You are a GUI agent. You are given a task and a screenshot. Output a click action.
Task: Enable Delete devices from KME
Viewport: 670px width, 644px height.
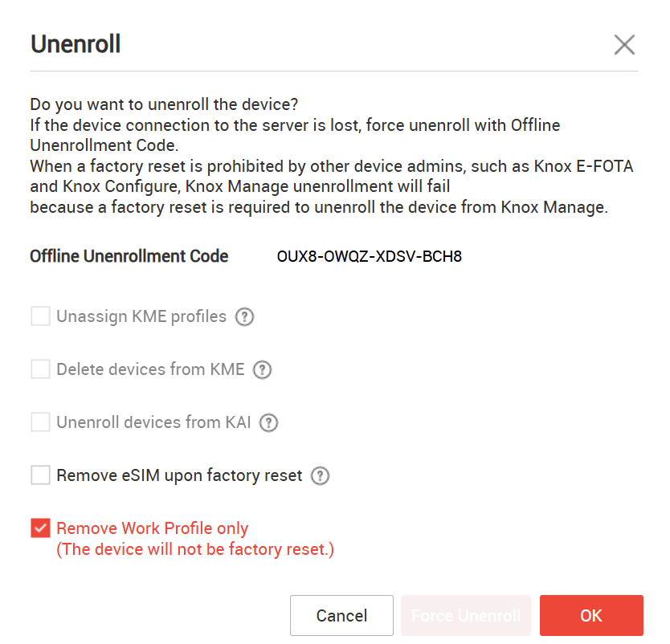point(40,369)
